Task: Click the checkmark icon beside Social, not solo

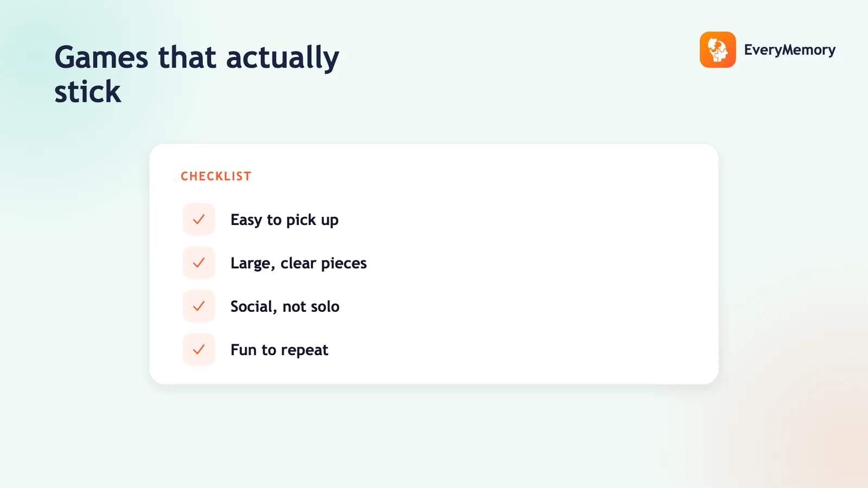Action: 199,306
